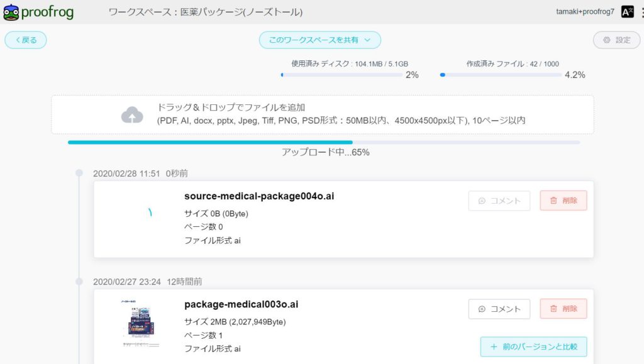
Task: Click the package-medical003o.ai file name
Action: pos(241,304)
